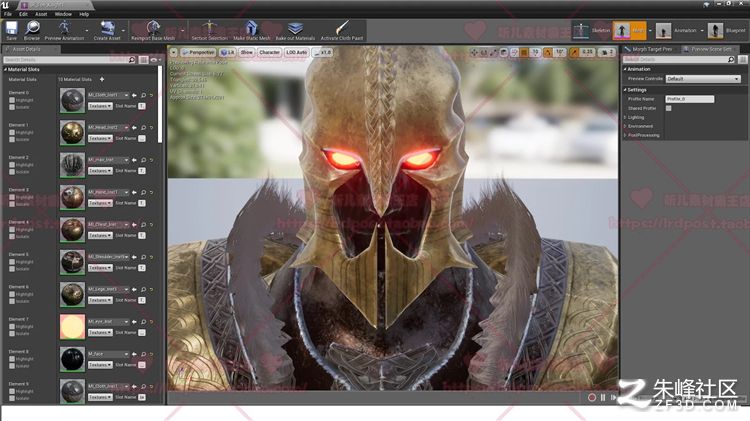The image size is (750, 421).
Task: Click the x1.0 playback speed button
Action: tap(322, 52)
